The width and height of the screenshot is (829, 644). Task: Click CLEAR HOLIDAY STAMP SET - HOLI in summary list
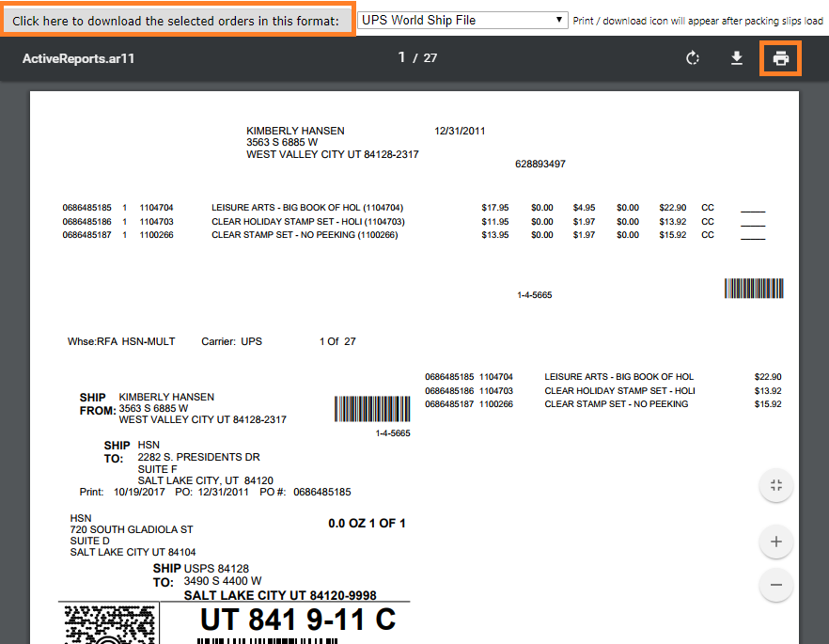619,391
